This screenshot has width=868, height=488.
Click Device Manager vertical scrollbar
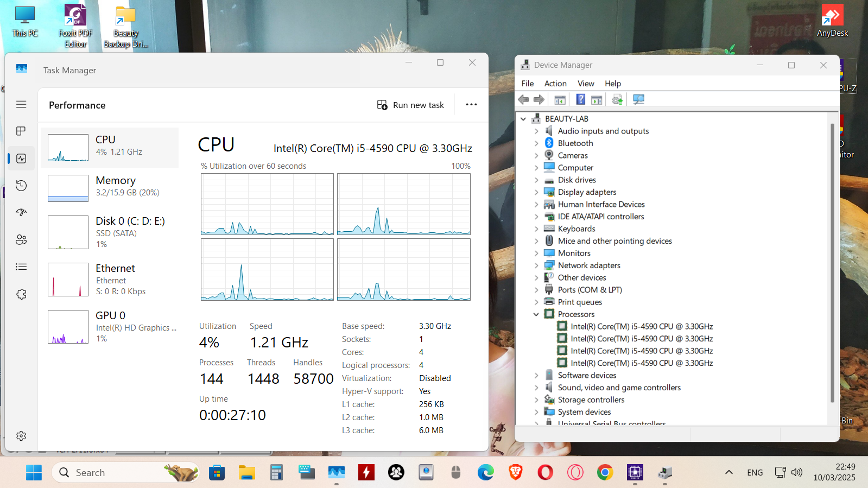pyautogui.click(x=832, y=261)
